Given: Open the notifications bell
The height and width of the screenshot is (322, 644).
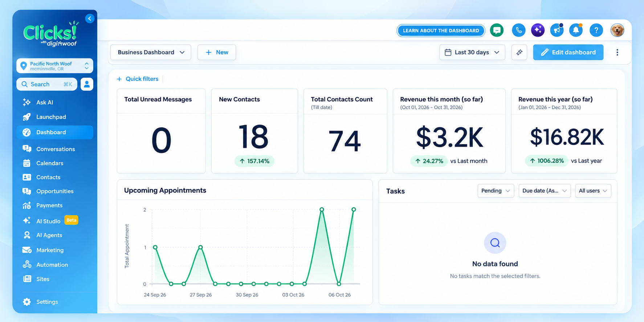Looking at the screenshot, I should [576, 30].
